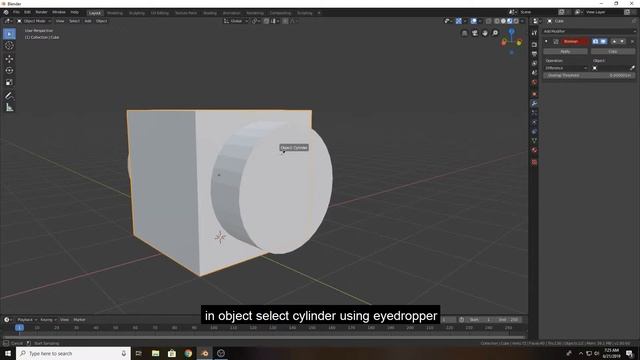Remove the Boolean modifier with X
Screen dimensions: 640x360
(632, 41)
